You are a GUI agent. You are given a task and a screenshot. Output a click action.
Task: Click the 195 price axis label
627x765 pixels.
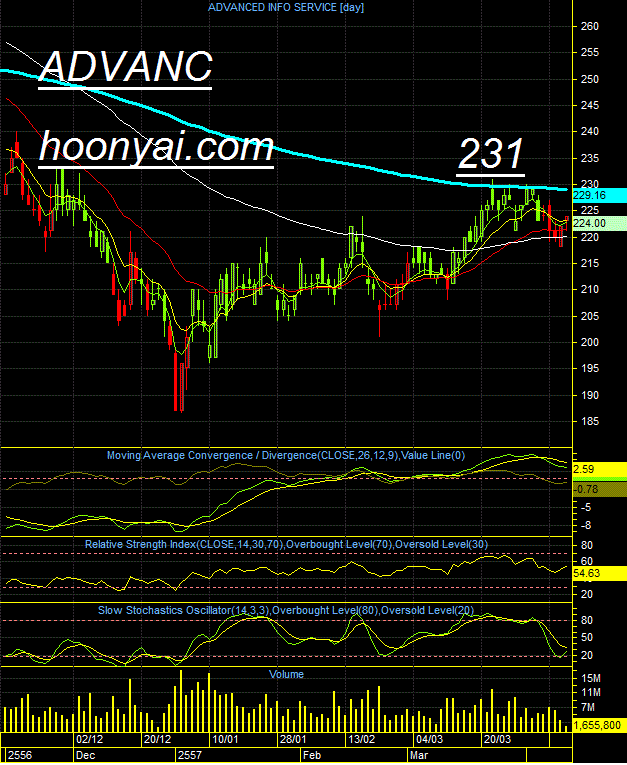pyautogui.click(x=590, y=369)
